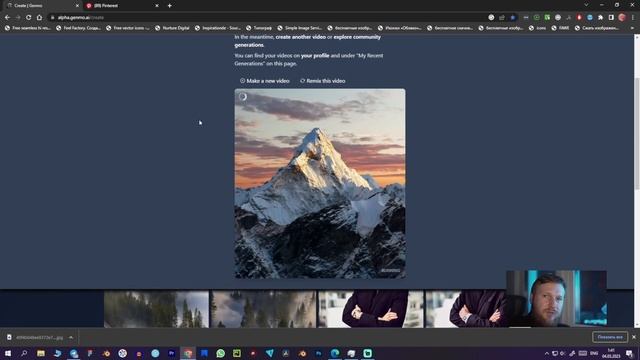Go forward using the browser arrow
Viewport: 640px width, 360px height.
click(x=18, y=18)
